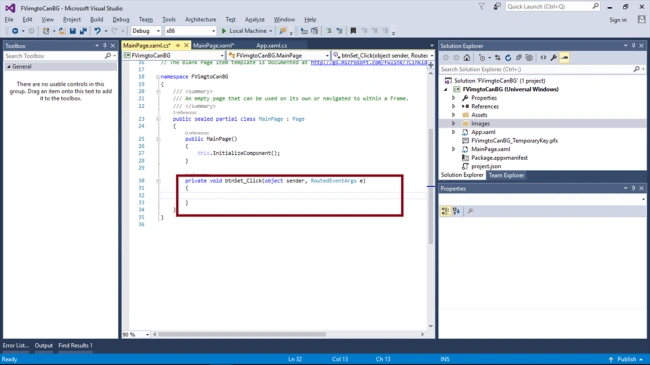Expand the MainPage.xaml node

tap(454, 149)
